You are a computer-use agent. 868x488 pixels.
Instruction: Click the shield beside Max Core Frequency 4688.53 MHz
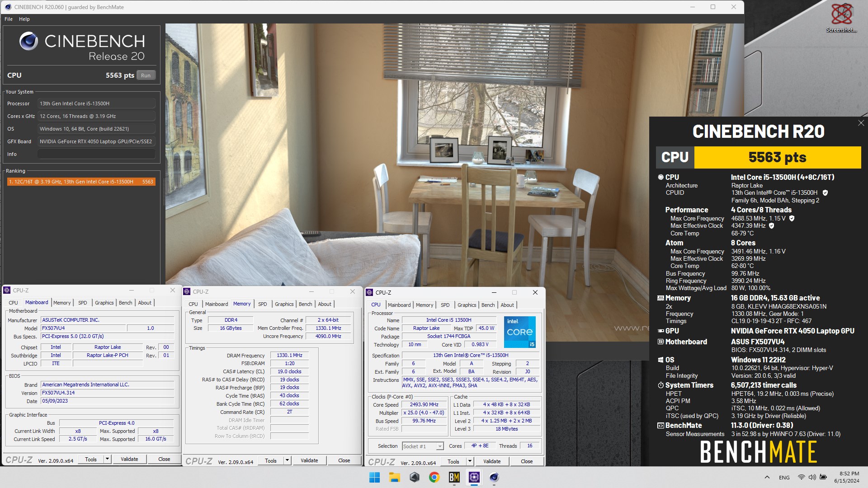(792, 218)
